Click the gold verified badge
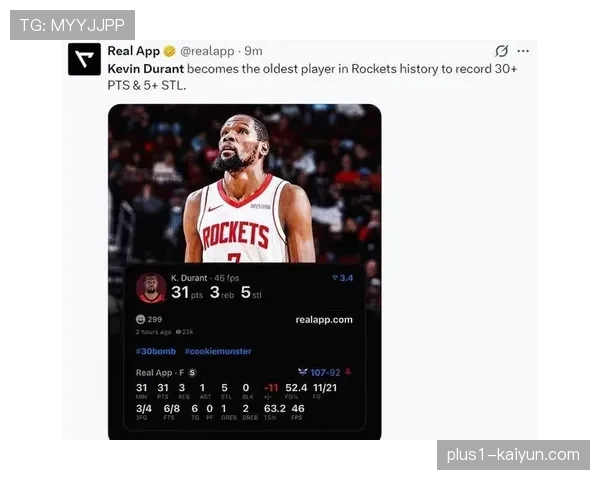Screen dimensions: 600x480 tap(170, 51)
